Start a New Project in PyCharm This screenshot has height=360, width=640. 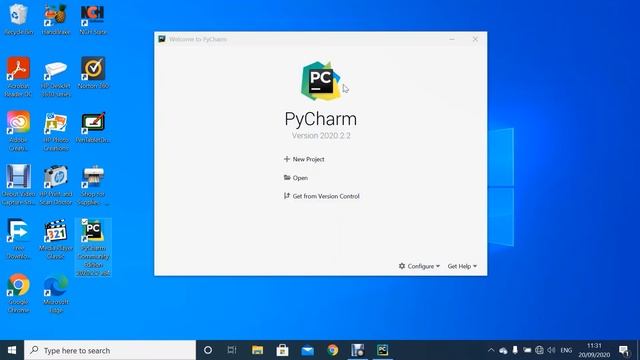point(304,159)
